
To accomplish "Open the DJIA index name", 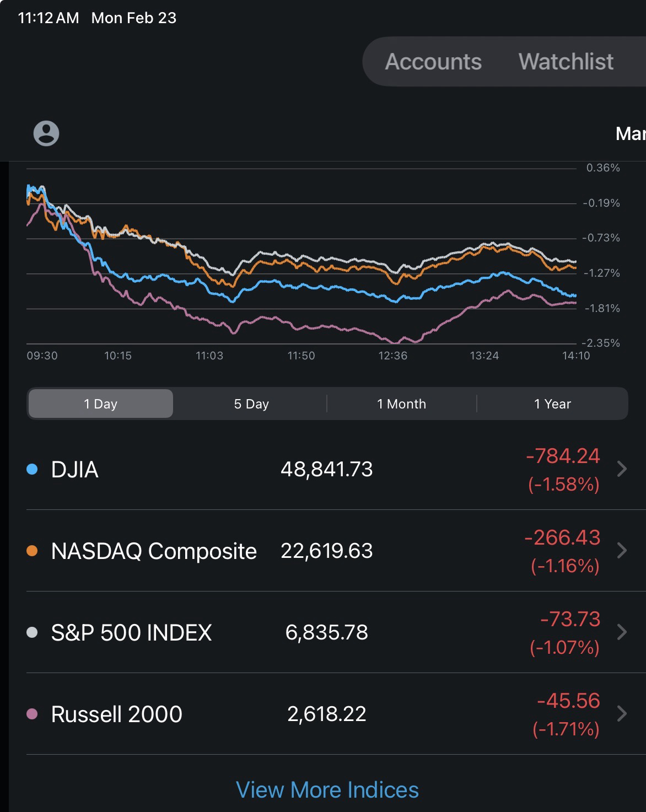I will click(x=74, y=470).
